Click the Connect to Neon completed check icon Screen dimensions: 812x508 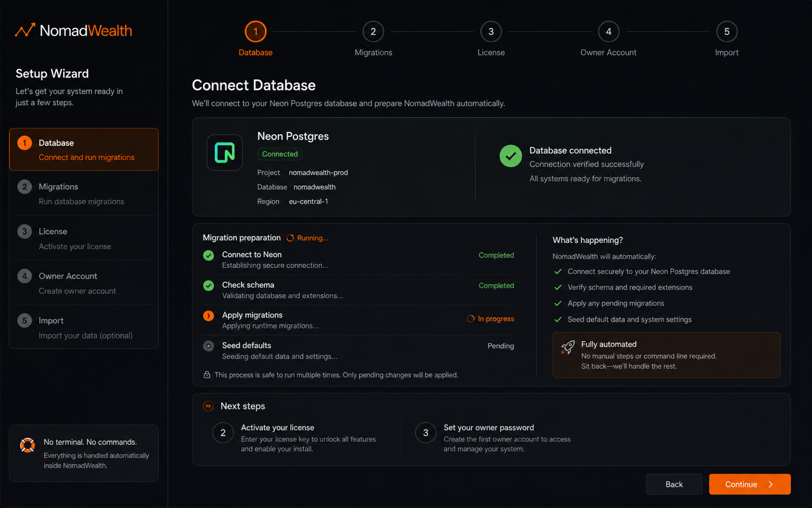click(208, 256)
